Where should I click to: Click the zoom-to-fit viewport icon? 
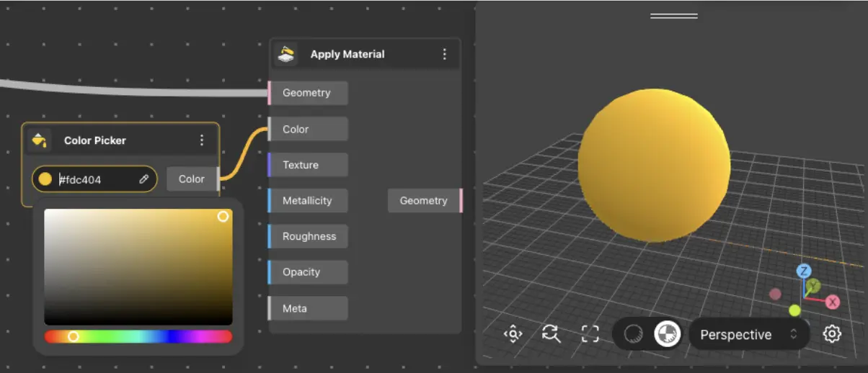pyautogui.click(x=513, y=334)
